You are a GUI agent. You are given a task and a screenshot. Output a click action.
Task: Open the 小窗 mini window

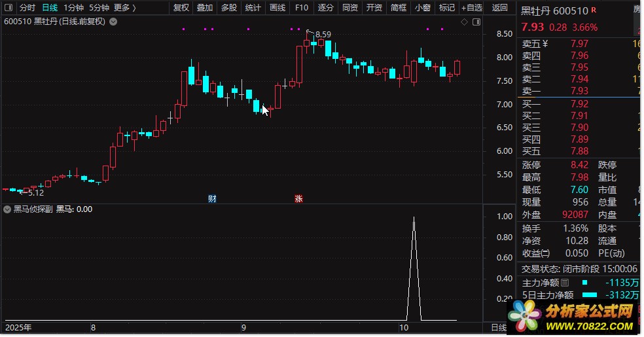[423, 8]
